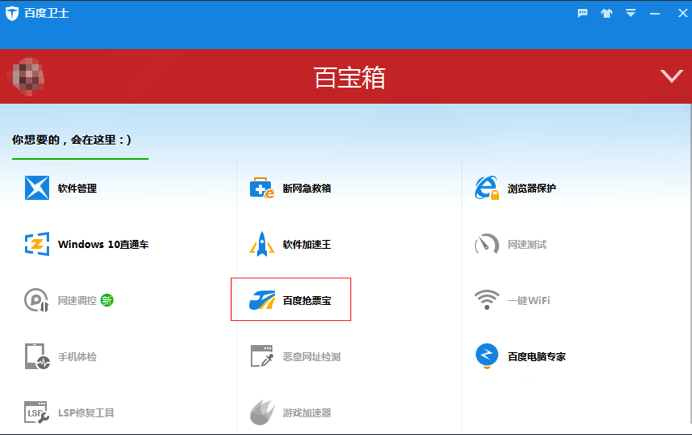Minimize the 百度卫士 window

coord(655,14)
